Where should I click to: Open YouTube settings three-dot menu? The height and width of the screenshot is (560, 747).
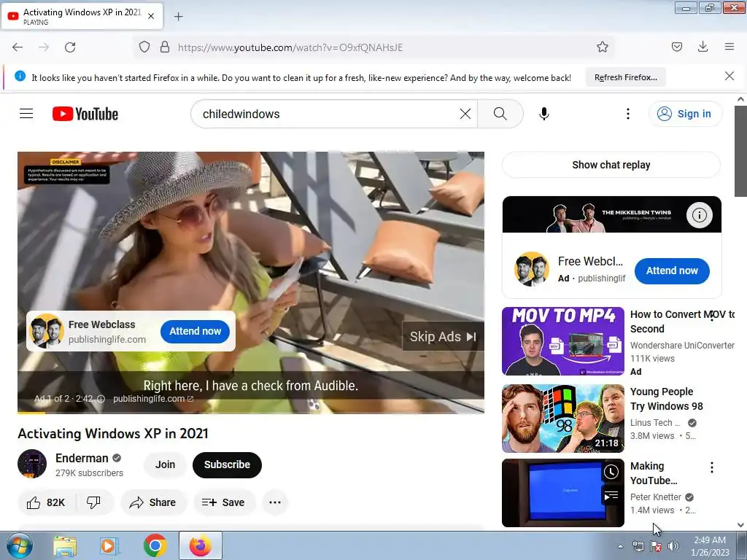(x=628, y=114)
